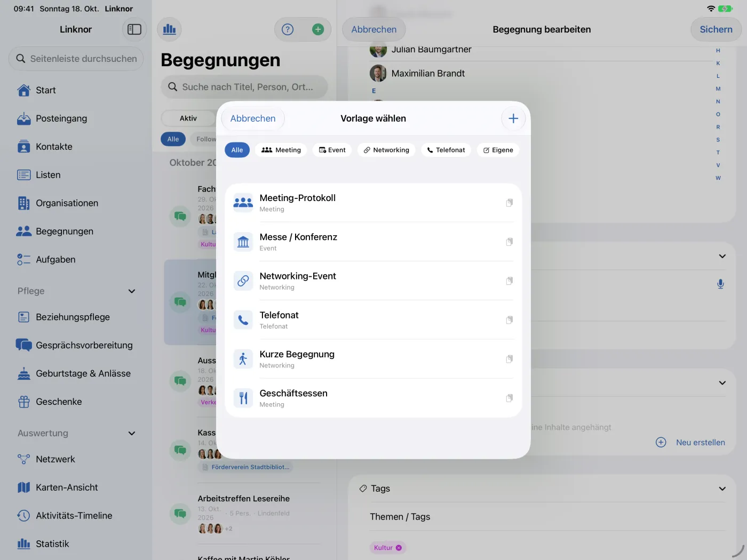Save with the Sichern button
This screenshot has height=560, width=747.
pos(716,29)
